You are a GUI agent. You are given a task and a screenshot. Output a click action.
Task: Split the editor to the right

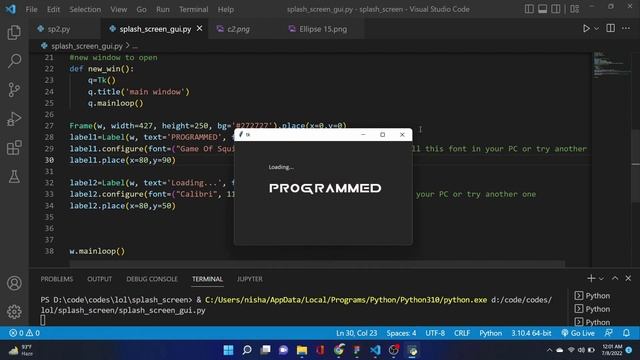(611, 28)
